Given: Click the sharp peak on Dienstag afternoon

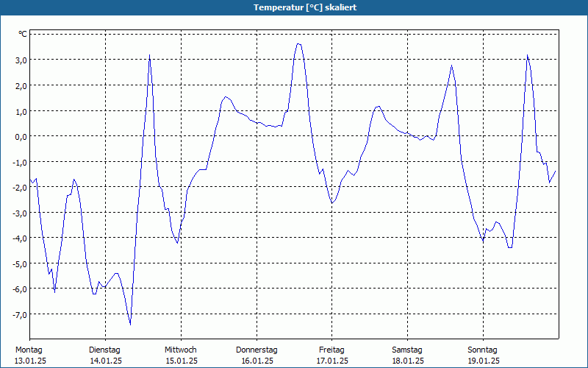Looking at the screenshot, I should (x=149, y=55).
